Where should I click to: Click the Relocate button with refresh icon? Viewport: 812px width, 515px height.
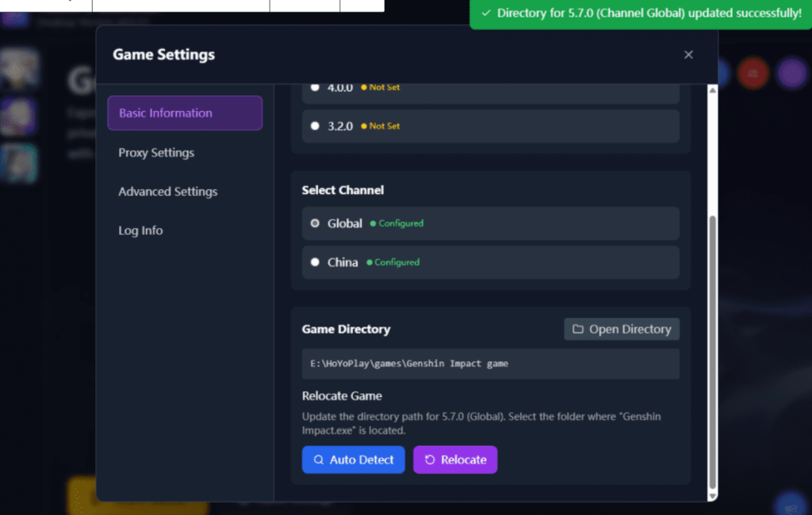click(455, 460)
